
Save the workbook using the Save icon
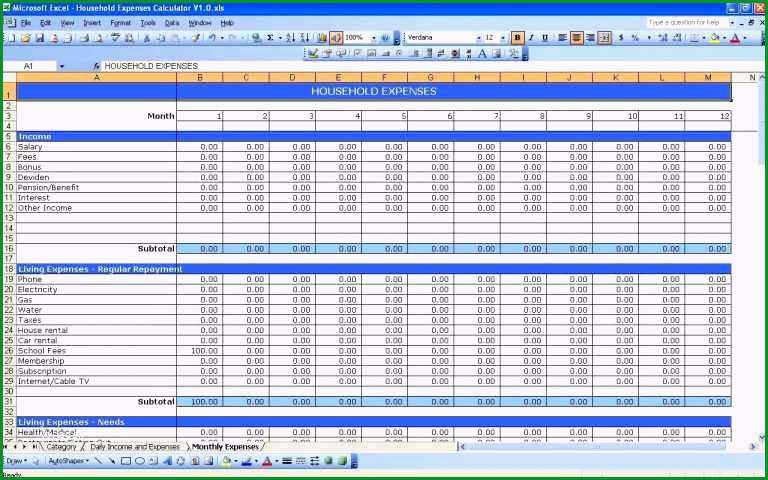pyautogui.click(x=40, y=38)
